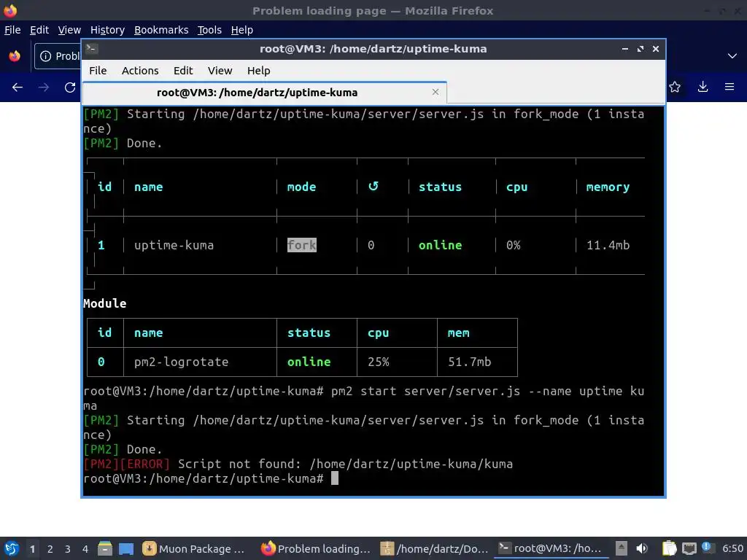Select the root@VM3 uptime-kuma terminal tab
Screen dimensions: 747x560
tap(264, 93)
